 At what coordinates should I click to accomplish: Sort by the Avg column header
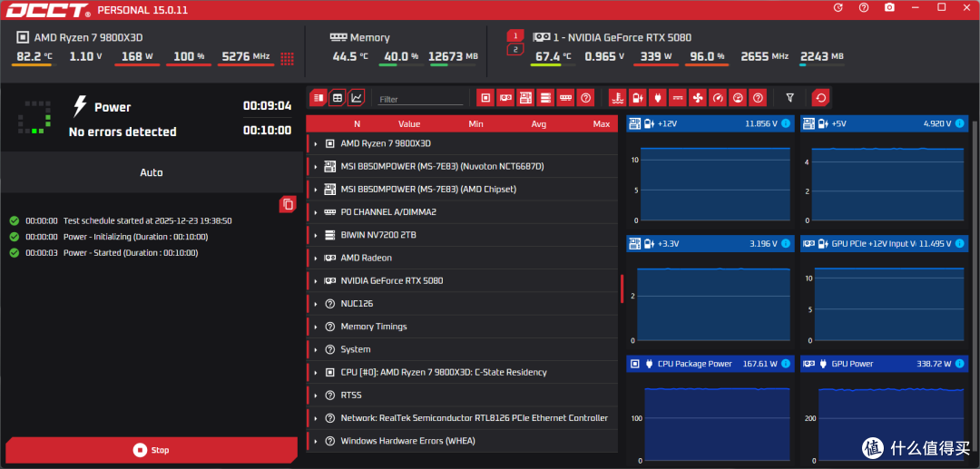[x=539, y=123]
